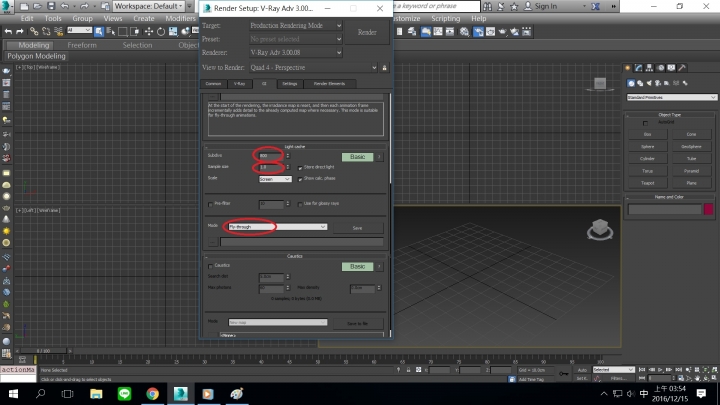Open the Tools menu
This screenshot has width=720, height=405.
click(x=53, y=18)
